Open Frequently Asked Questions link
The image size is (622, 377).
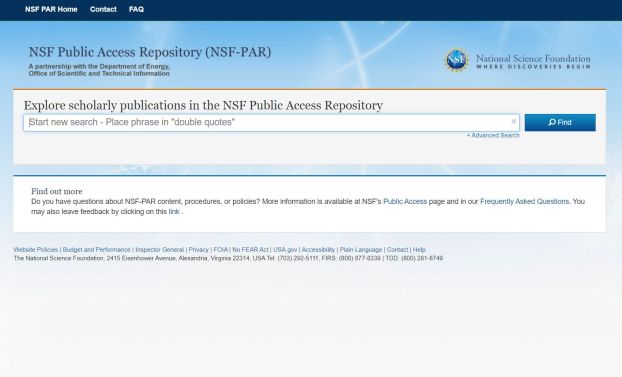(524, 202)
